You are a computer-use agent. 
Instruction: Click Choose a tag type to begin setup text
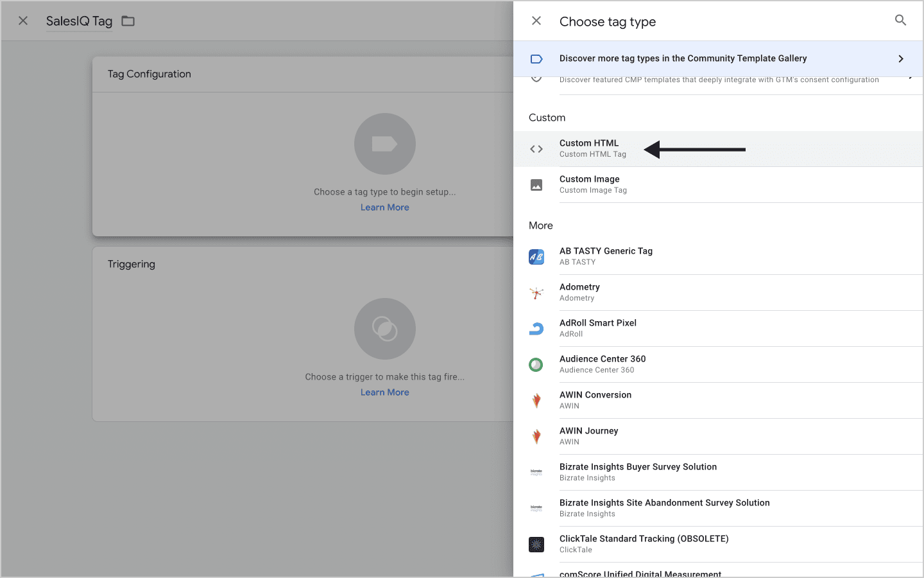tap(385, 192)
